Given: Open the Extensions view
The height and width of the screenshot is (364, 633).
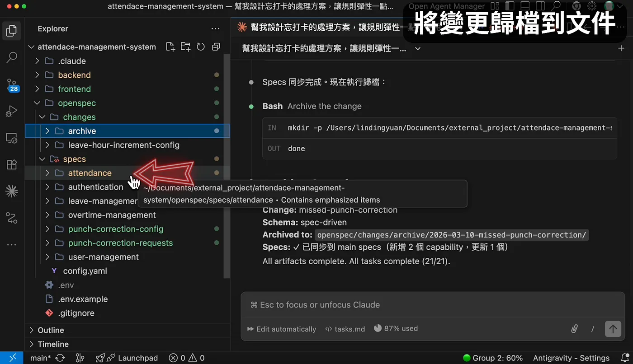Looking at the screenshot, I should point(12,164).
